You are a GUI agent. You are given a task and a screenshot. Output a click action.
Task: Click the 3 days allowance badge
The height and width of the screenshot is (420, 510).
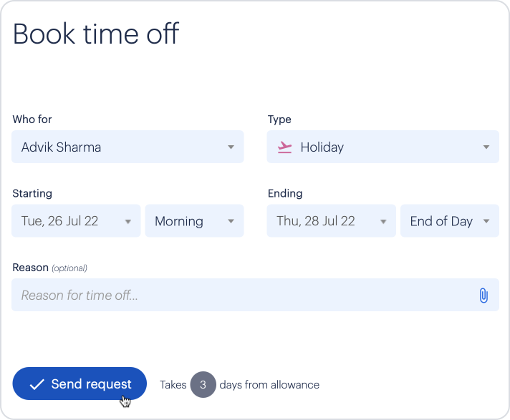203,385
